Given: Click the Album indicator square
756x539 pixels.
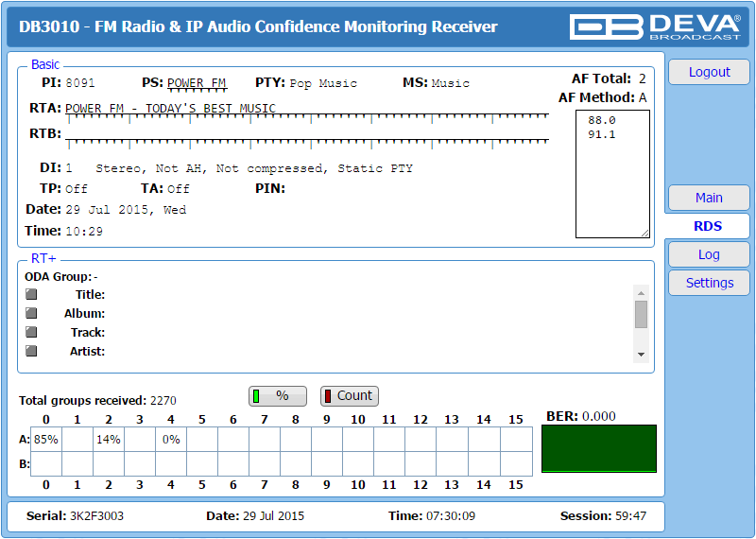Looking at the screenshot, I should point(31,313).
